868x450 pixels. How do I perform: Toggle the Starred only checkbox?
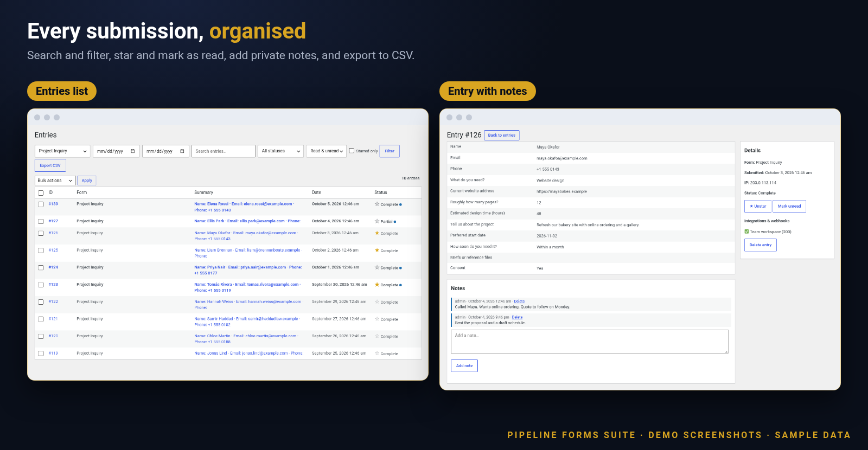tap(352, 151)
